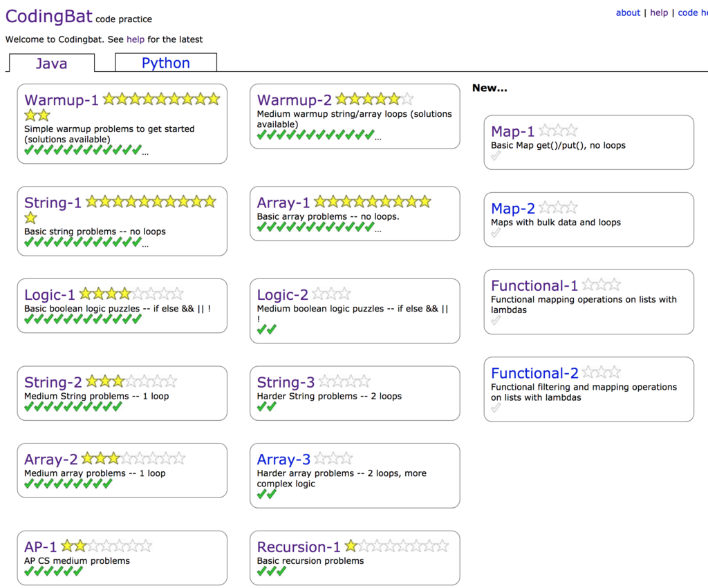Click the empty stars beside Array-3

pos(333,459)
